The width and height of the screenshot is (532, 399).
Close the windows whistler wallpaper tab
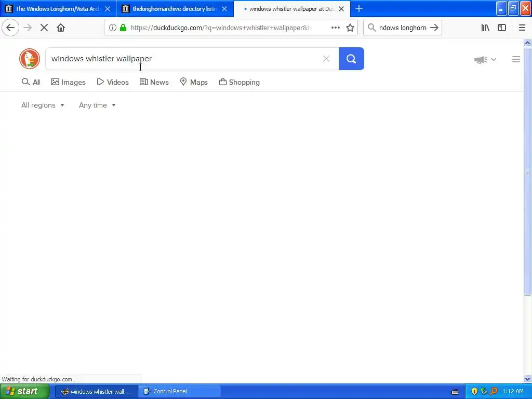(341, 9)
